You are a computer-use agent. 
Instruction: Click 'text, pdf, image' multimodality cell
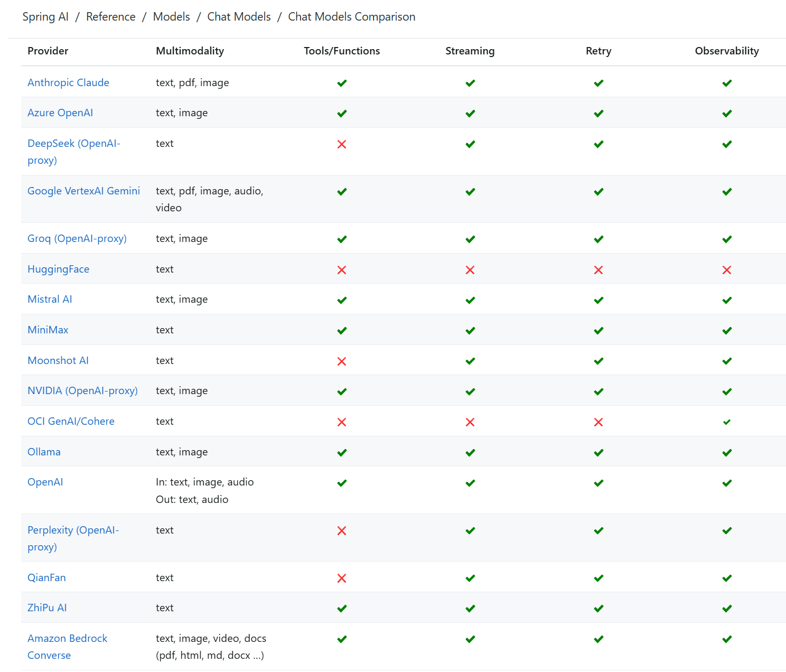[192, 82]
